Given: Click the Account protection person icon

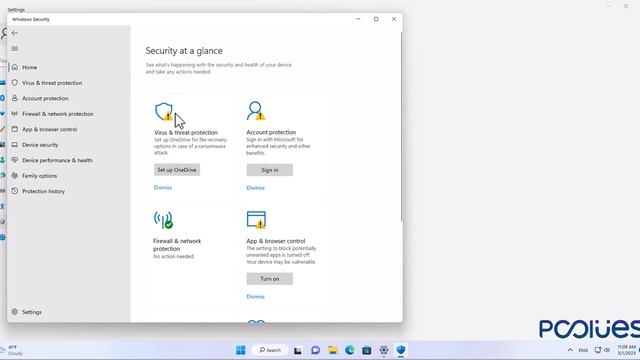Looking at the screenshot, I should [256, 111].
